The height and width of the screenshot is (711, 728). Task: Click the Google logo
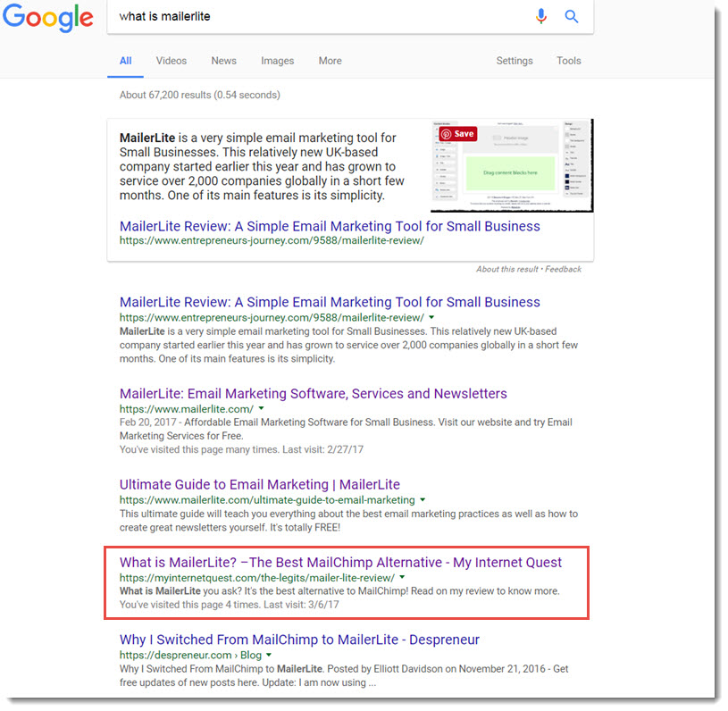pos(48,17)
